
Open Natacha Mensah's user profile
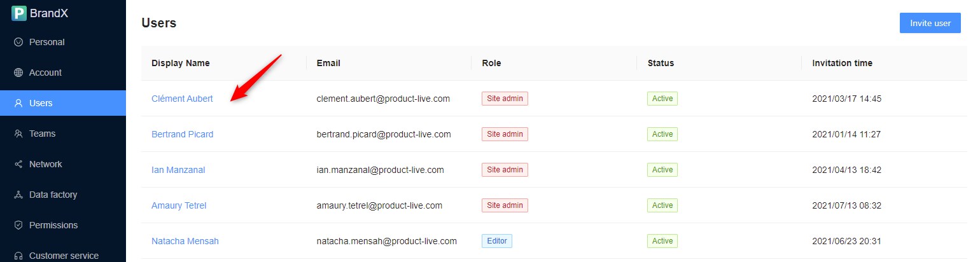185,241
